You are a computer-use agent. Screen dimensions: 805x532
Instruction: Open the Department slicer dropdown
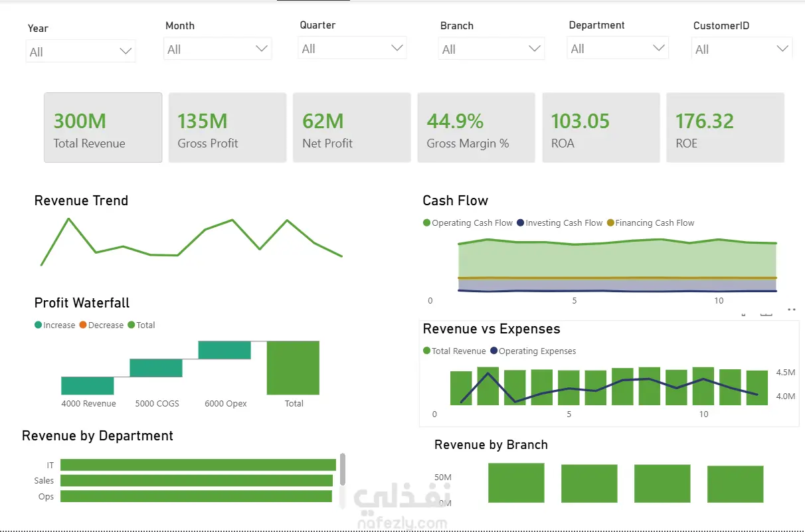tap(618, 48)
